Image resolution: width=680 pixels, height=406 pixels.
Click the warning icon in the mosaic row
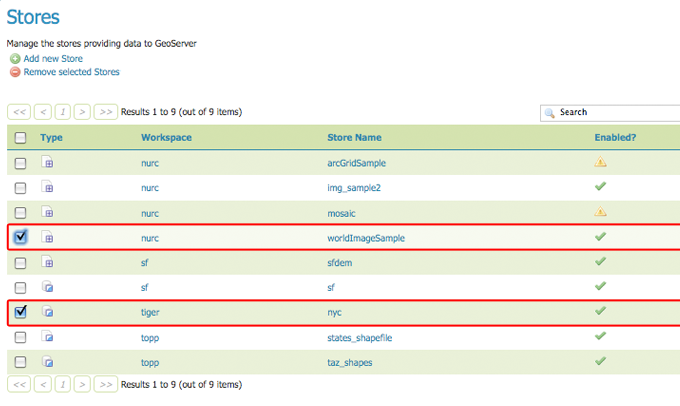pos(601,212)
